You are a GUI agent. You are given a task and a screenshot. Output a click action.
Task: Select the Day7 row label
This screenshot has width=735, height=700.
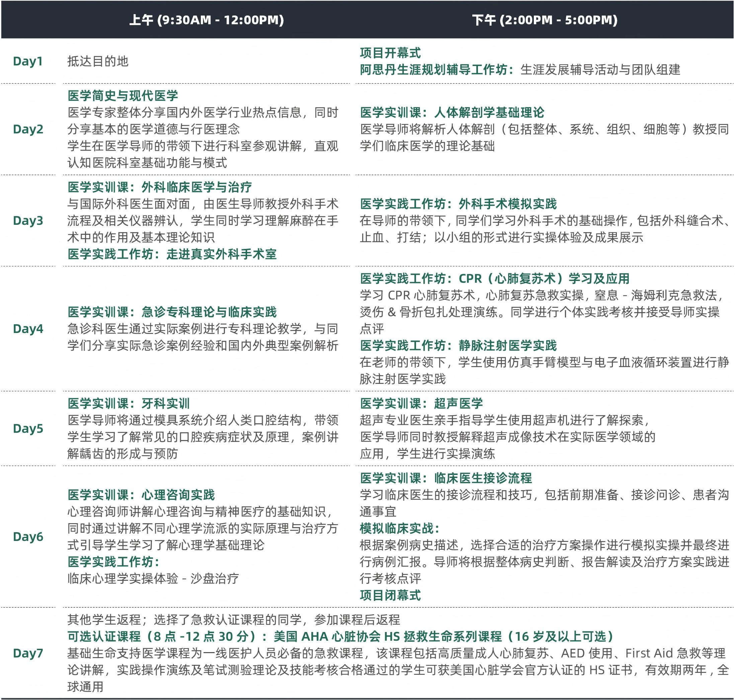[28, 653]
